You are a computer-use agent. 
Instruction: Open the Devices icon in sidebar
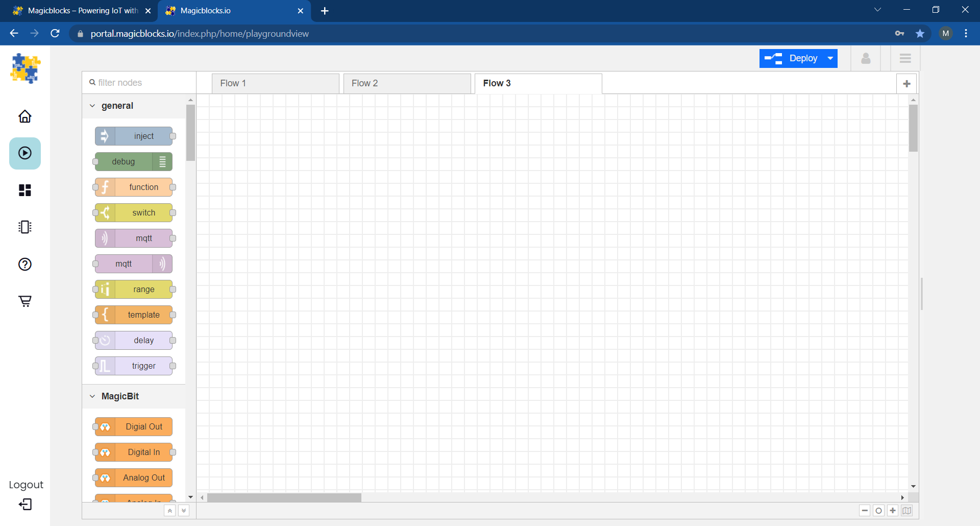pos(25,227)
